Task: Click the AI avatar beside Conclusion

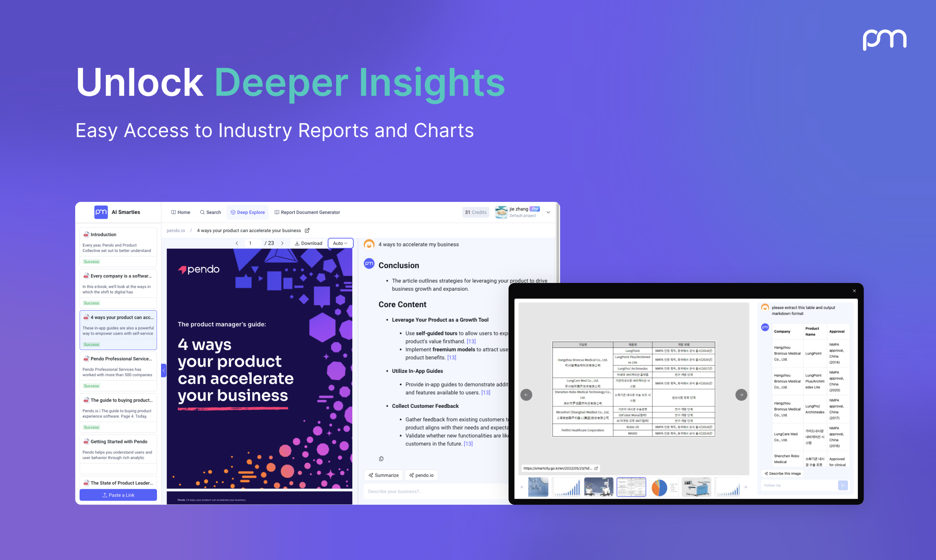Action: point(369,263)
